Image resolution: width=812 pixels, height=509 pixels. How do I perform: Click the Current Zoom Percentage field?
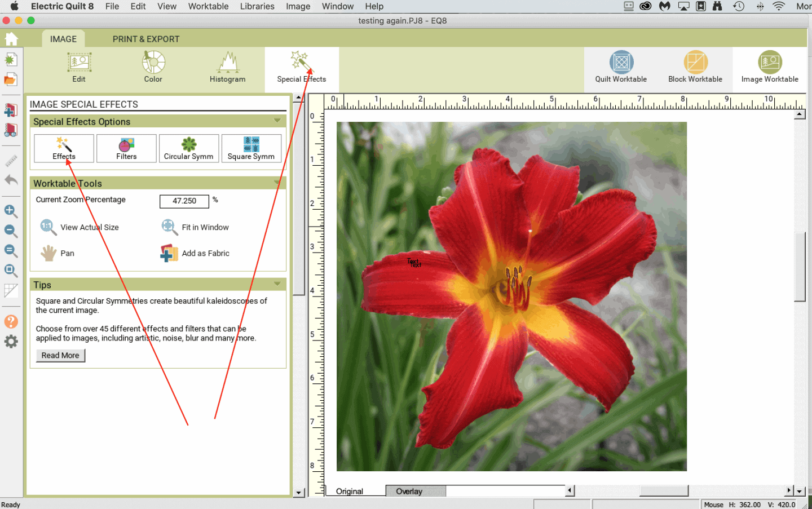pos(184,201)
